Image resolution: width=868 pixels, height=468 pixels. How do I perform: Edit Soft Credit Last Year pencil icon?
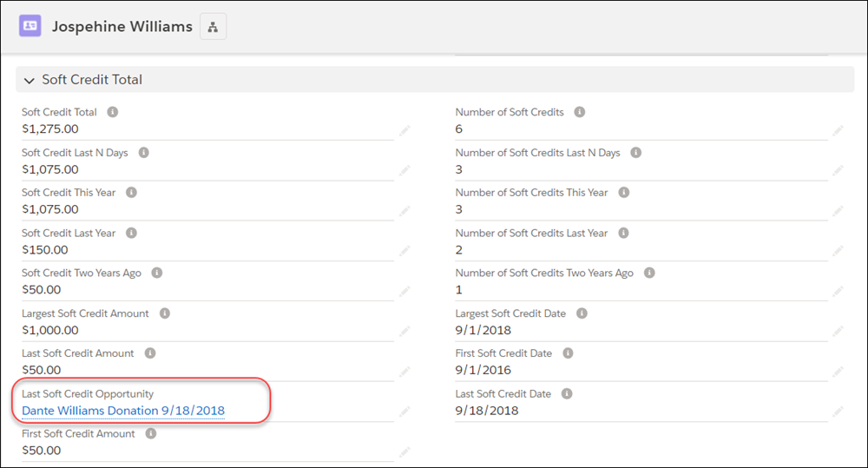pyautogui.click(x=404, y=251)
